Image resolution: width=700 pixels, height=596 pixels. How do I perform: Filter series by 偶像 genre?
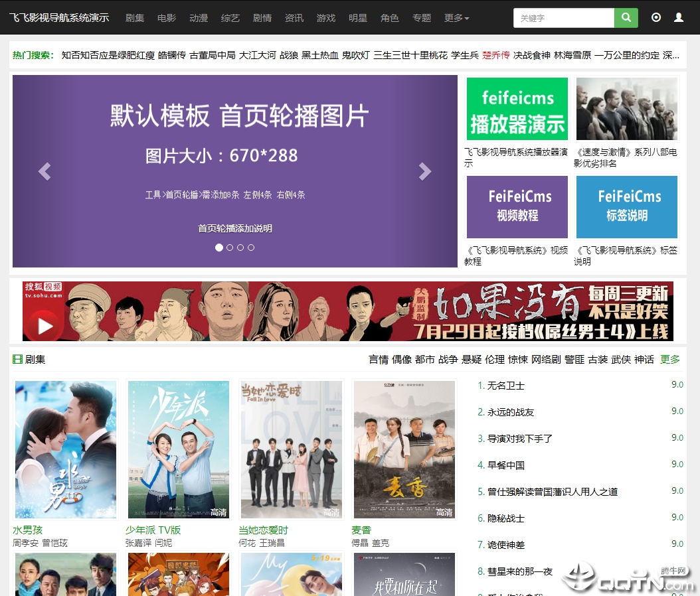(x=402, y=360)
